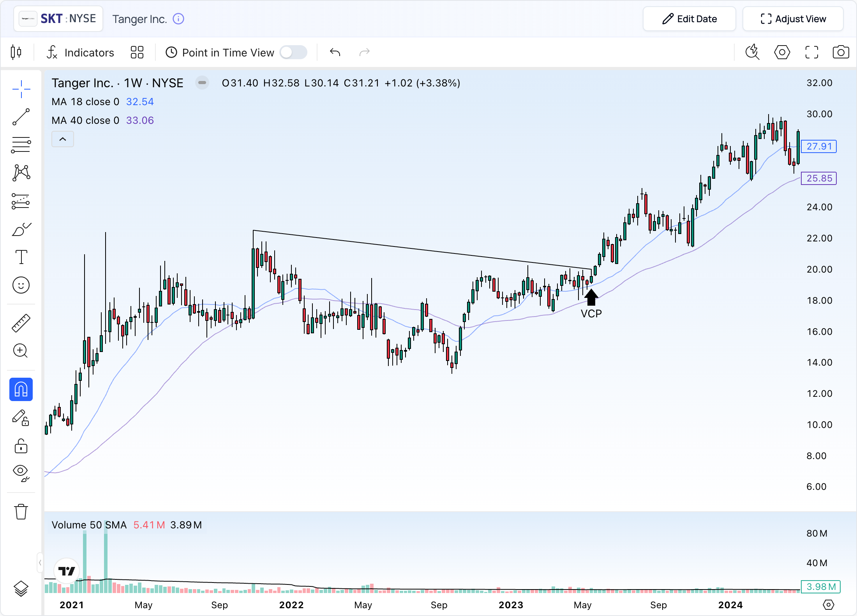Screen dimensions: 857x616
Task: Open the Fibonacci retracement tool
Action: [x=21, y=145]
